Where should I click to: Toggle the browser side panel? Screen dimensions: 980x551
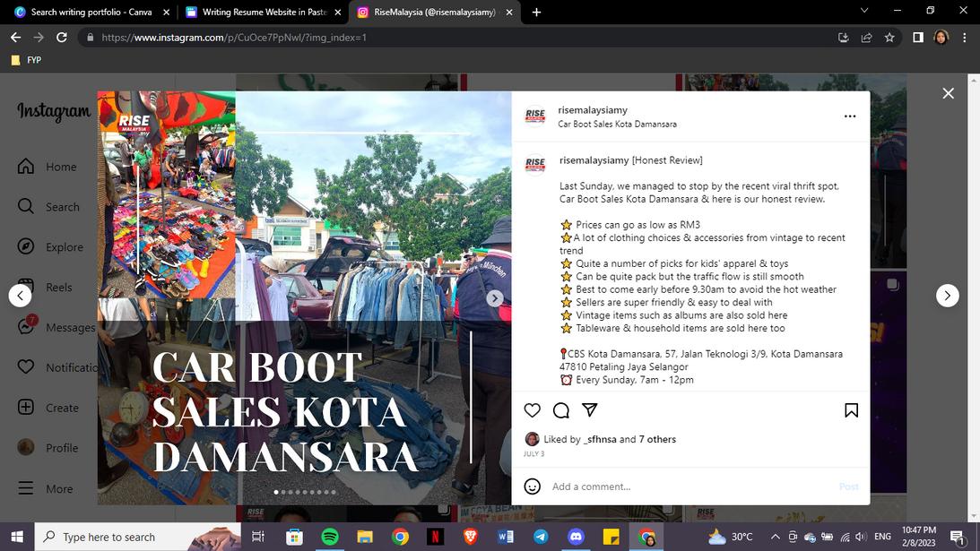point(918,38)
